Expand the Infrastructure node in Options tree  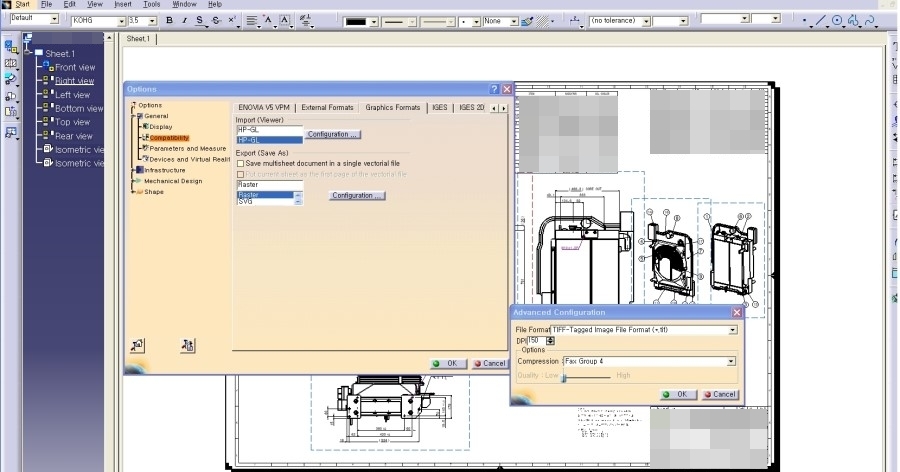pyautogui.click(x=133, y=171)
